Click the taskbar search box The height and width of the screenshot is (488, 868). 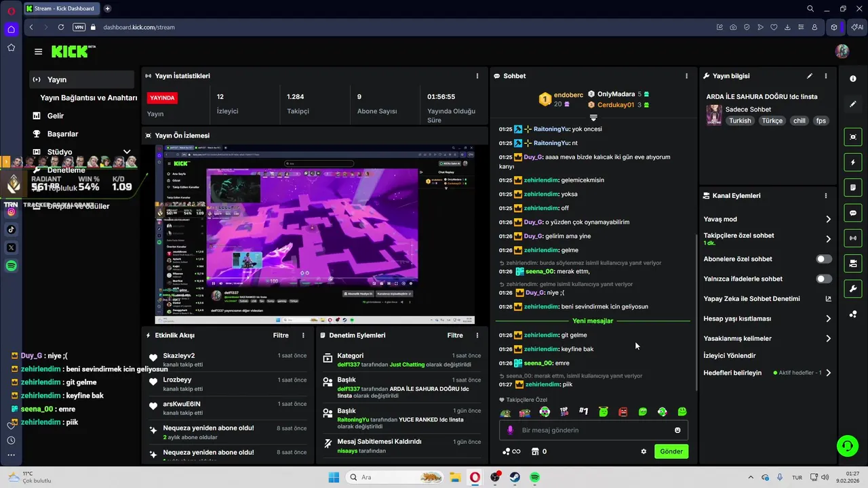click(x=395, y=477)
